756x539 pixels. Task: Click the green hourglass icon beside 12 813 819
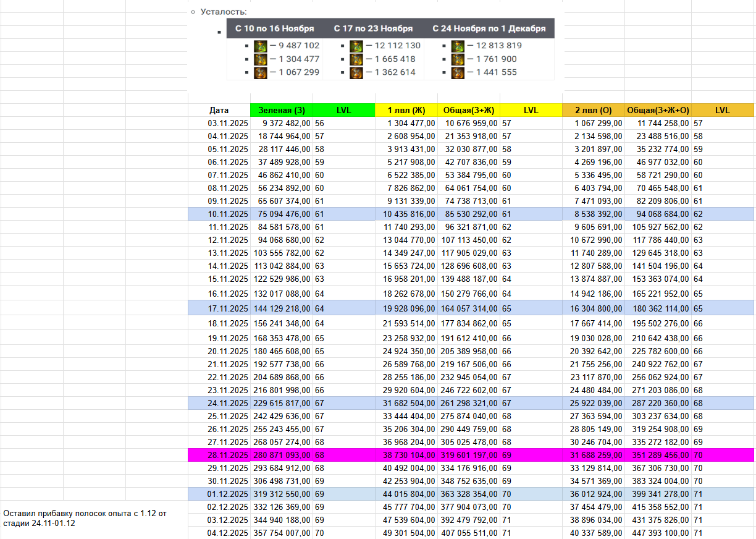457,46
